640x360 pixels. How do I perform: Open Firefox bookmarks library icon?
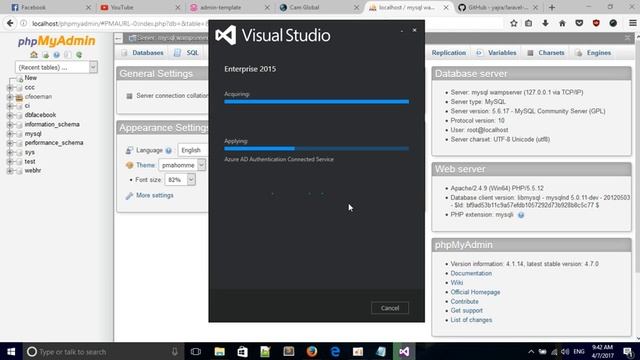[529, 23]
